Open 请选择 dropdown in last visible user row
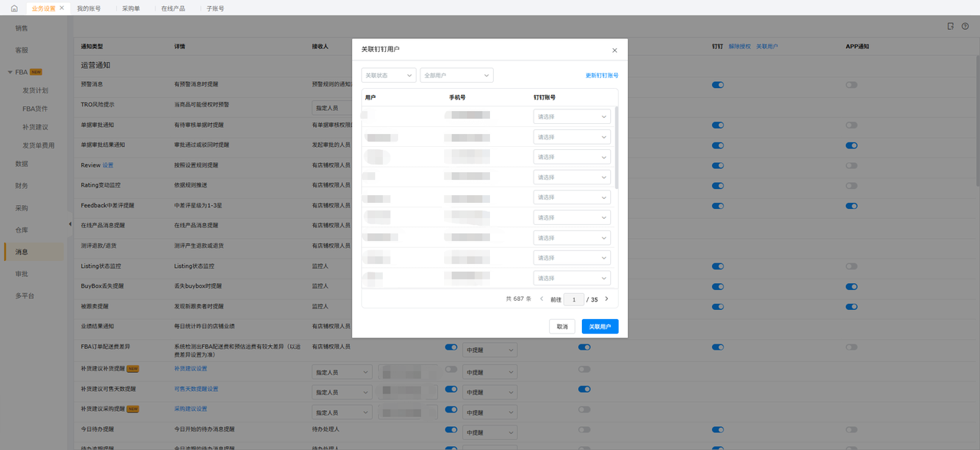Image resolution: width=980 pixels, height=450 pixels. coord(572,279)
